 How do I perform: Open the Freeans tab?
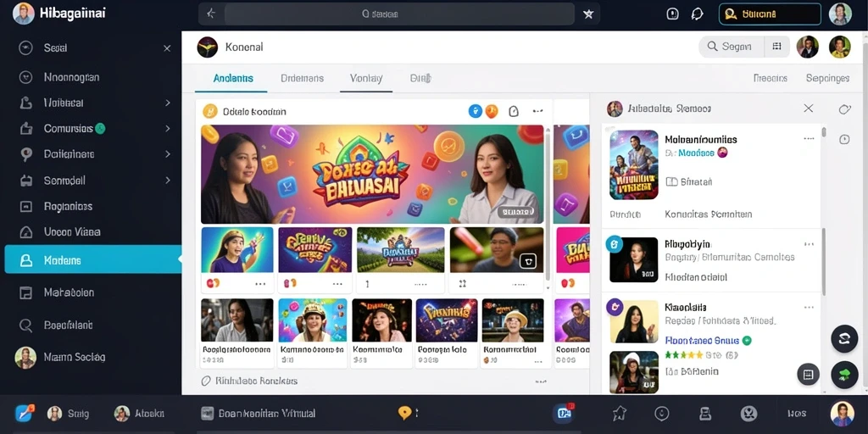point(770,79)
